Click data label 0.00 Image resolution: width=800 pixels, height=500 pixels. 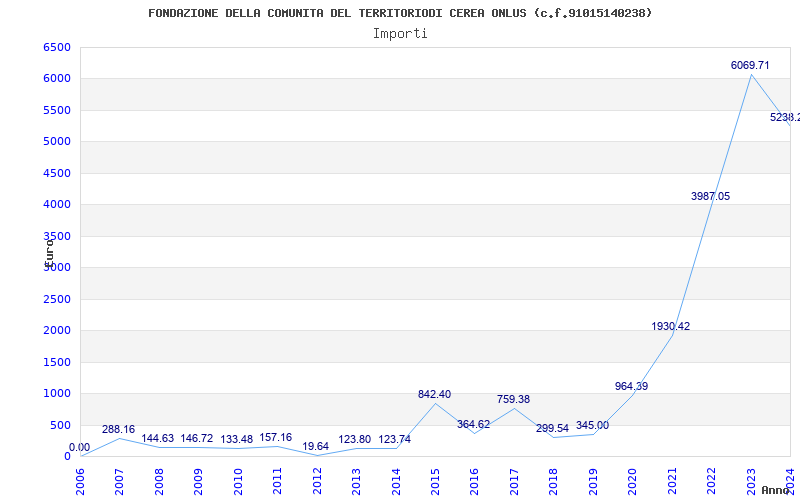79,447
